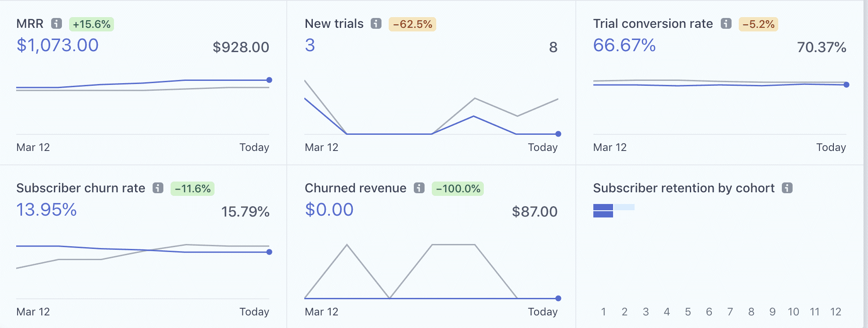Select the Mar 12 label under Churned revenue
Viewport: 868px width, 328px height.
tap(321, 311)
